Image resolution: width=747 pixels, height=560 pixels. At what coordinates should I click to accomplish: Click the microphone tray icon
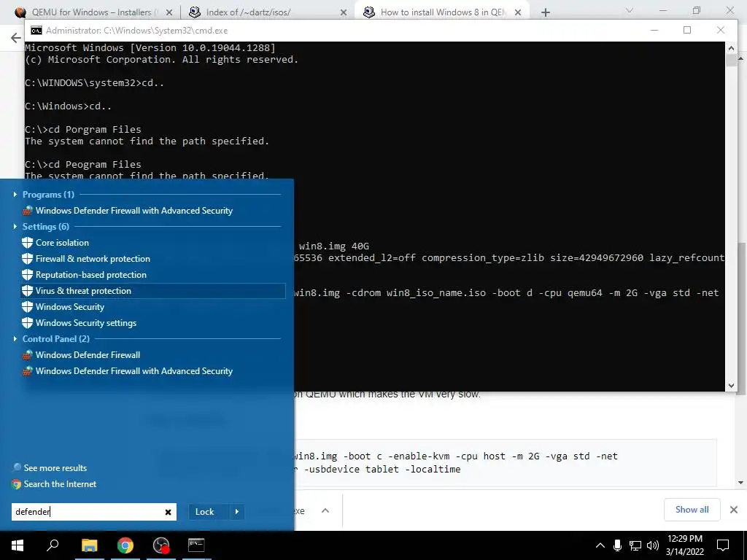click(x=617, y=545)
